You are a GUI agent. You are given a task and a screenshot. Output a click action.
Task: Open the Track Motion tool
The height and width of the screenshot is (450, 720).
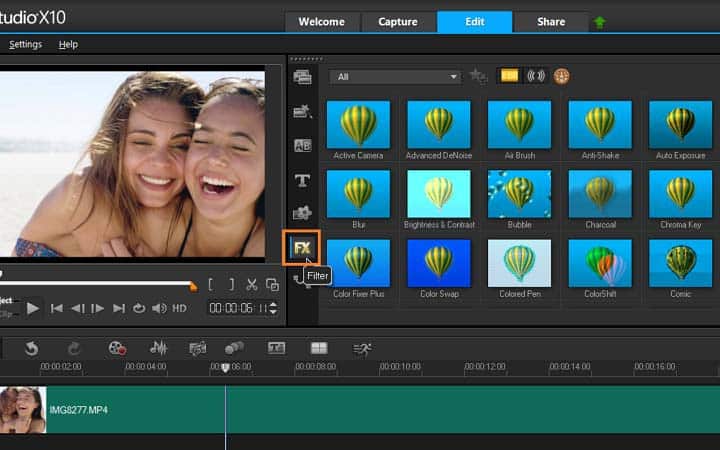click(x=234, y=349)
